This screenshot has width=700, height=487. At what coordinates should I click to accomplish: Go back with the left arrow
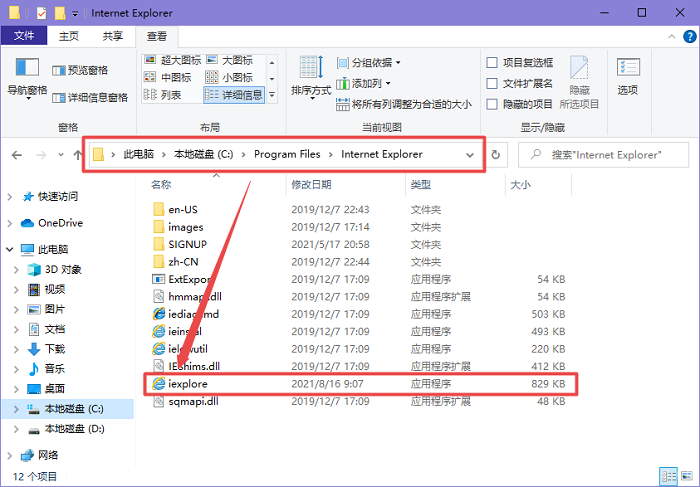pyautogui.click(x=17, y=155)
